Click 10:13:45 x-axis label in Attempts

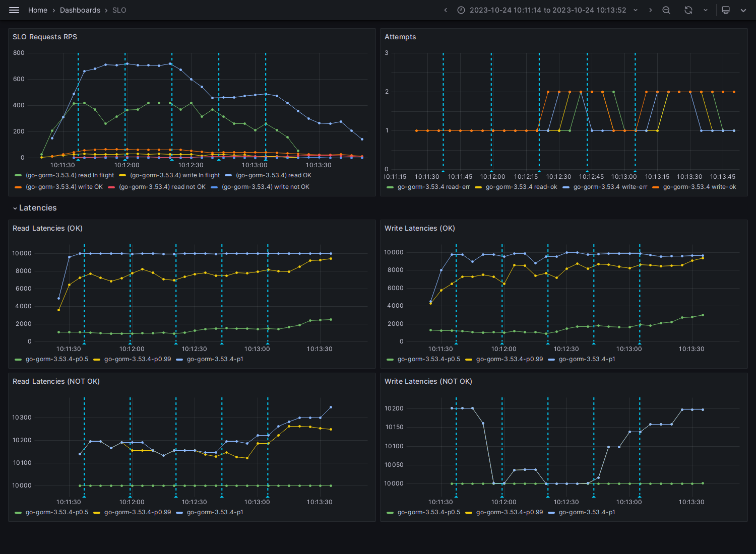723,177
